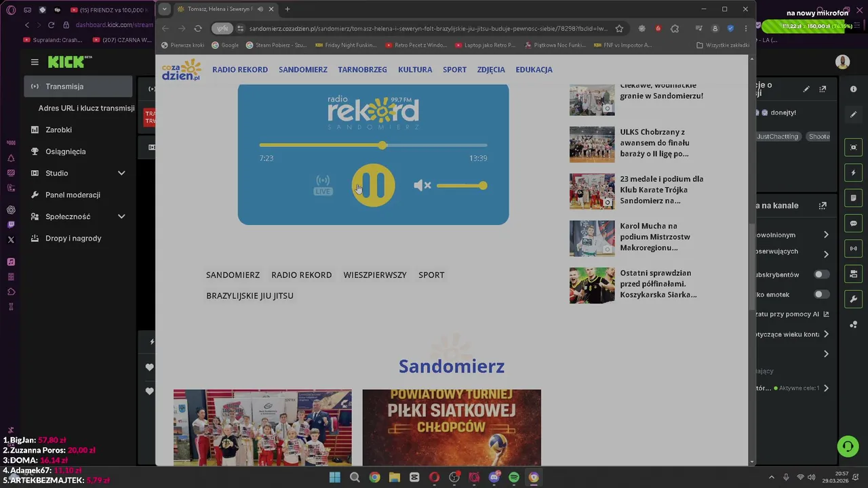This screenshot has width=868, height=488.
Task: Expand Studio section chevron in Kick
Action: coord(121,173)
